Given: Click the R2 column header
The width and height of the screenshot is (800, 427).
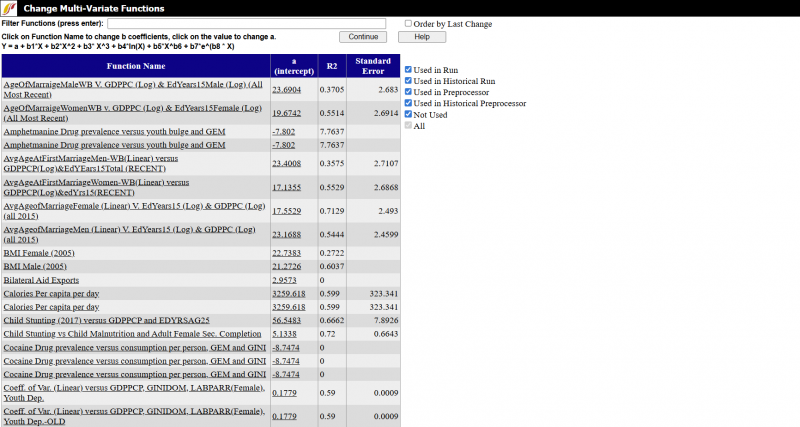Looking at the screenshot, I should [331, 66].
